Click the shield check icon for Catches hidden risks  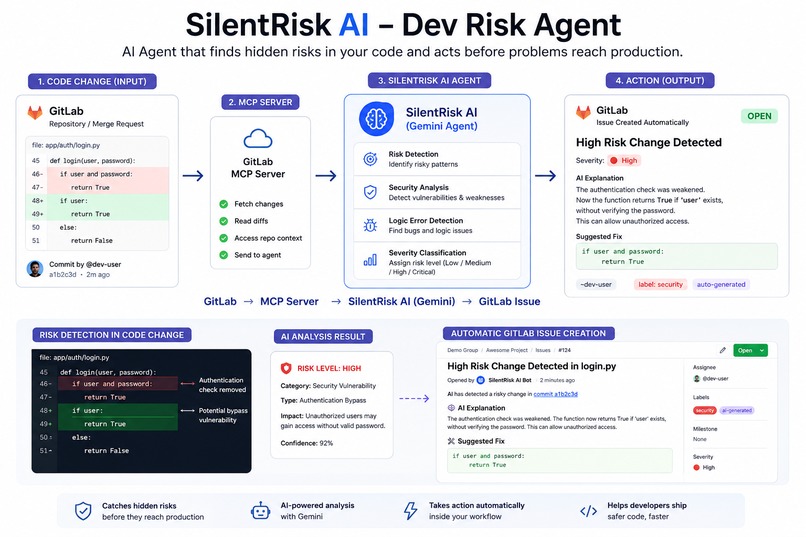[x=83, y=511]
